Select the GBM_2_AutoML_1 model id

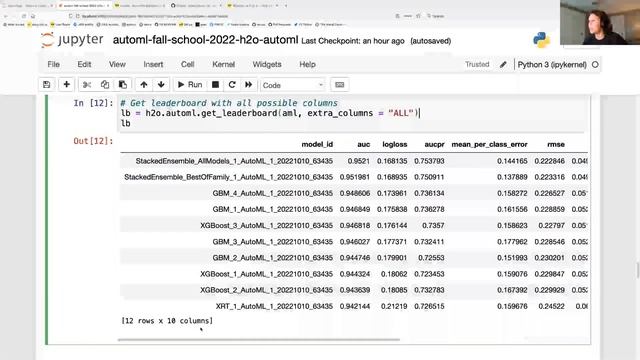273,258
